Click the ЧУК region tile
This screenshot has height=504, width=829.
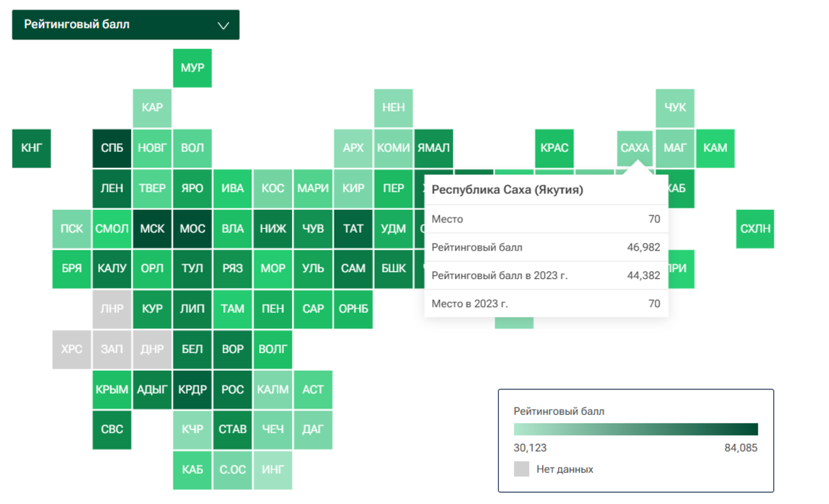click(675, 108)
